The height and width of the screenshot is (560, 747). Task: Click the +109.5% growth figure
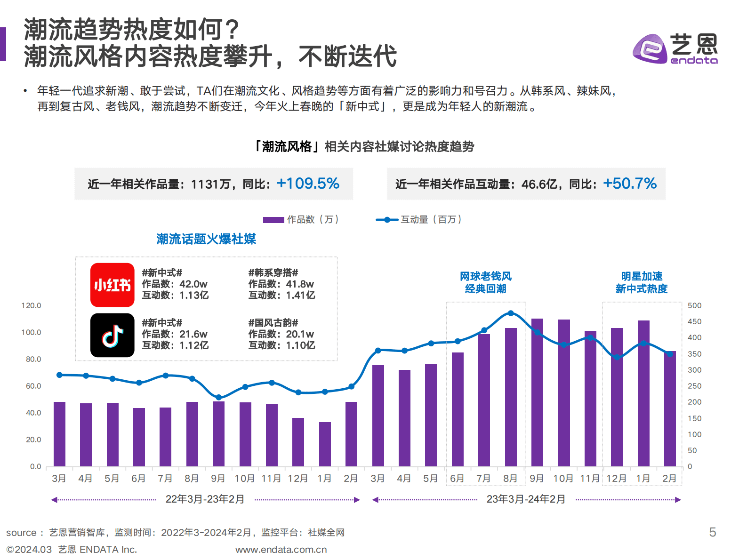point(308,184)
